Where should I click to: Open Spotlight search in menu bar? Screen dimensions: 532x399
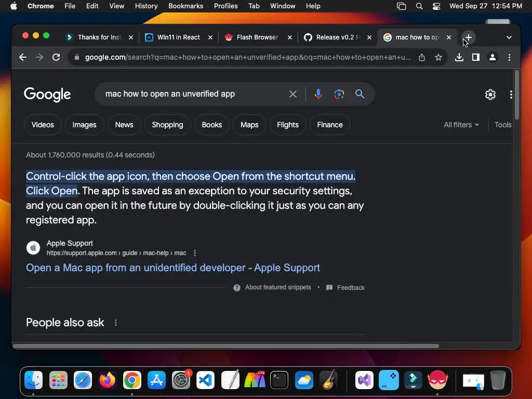click(x=419, y=6)
